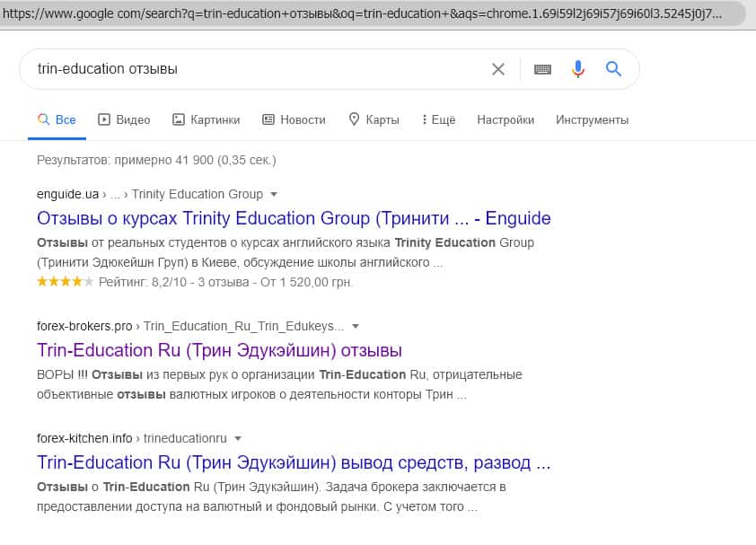756x545 pixels.
Task: Click the blue magnifier search button
Action: 614,69
